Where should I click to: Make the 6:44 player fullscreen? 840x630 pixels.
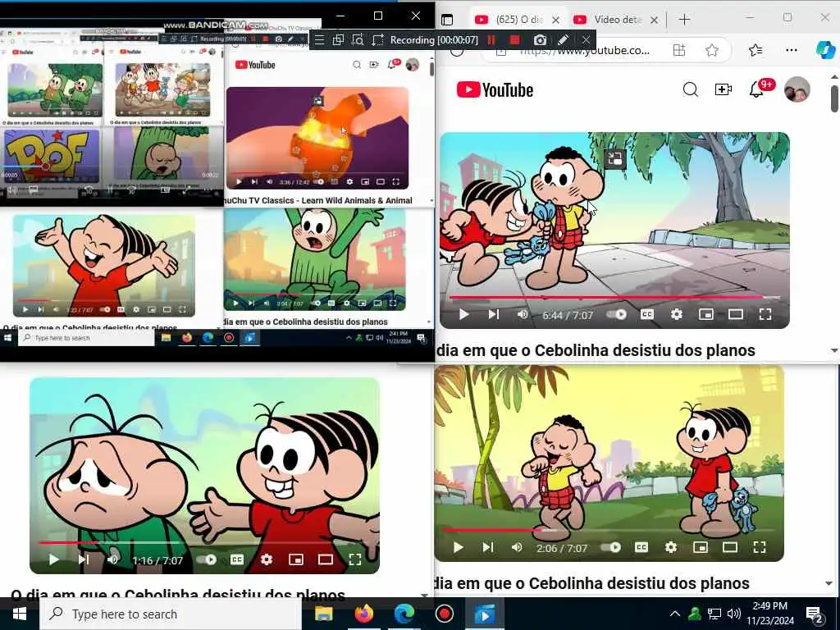click(x=765, y=314)
